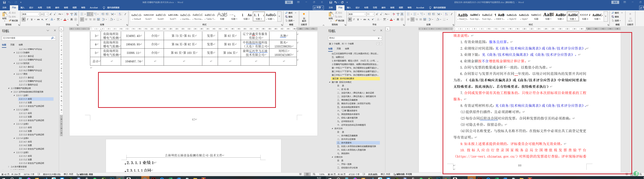This screenshot has width=644, height=179.
Task: Open Change Case (Aa) dropdown in left window
Action: (x=61, y=14)
